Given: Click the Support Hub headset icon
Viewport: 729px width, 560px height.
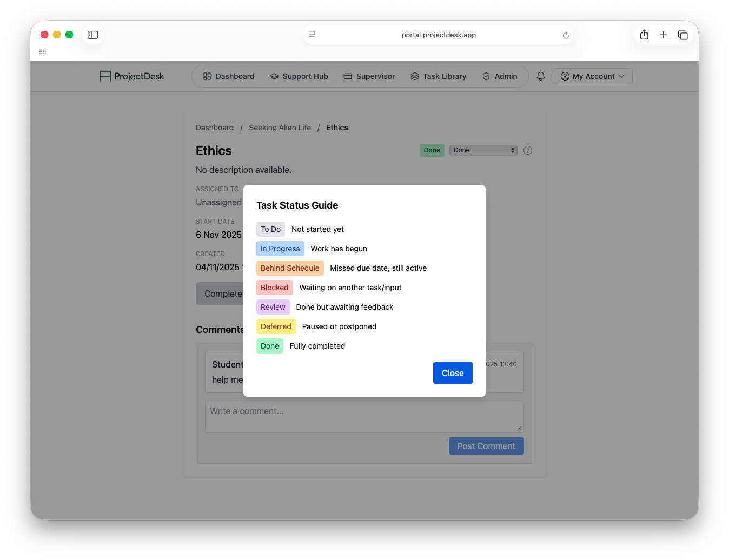Looking at the screenshot, I should coord(273,76).
